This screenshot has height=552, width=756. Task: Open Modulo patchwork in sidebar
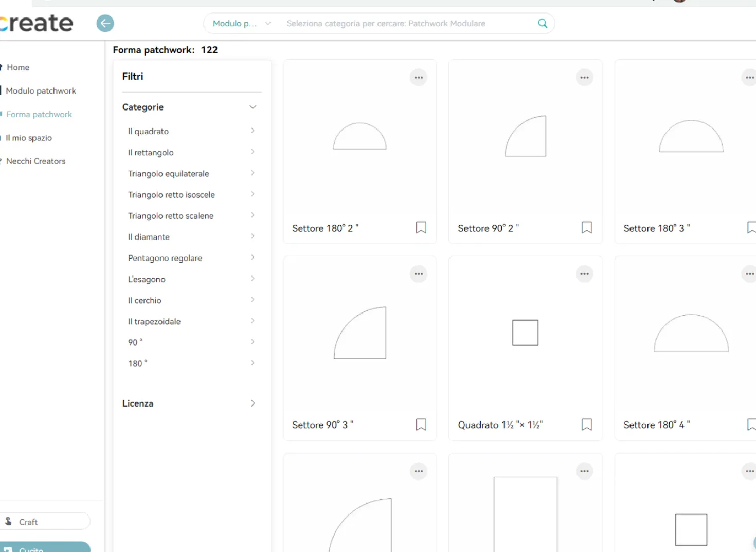41,91
